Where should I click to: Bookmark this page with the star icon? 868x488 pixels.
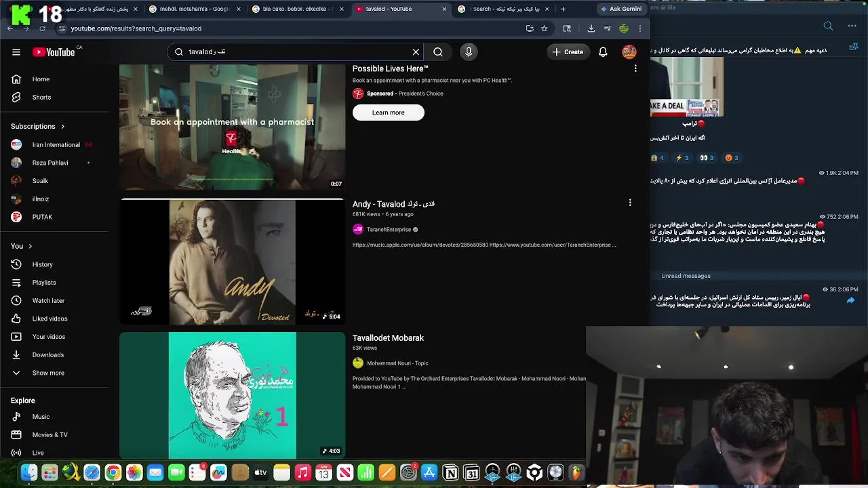[x=544, y=28]
